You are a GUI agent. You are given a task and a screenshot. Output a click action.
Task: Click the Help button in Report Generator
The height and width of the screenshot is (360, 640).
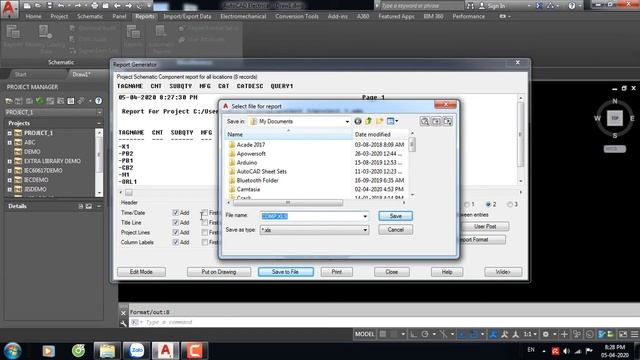(447, 272)
